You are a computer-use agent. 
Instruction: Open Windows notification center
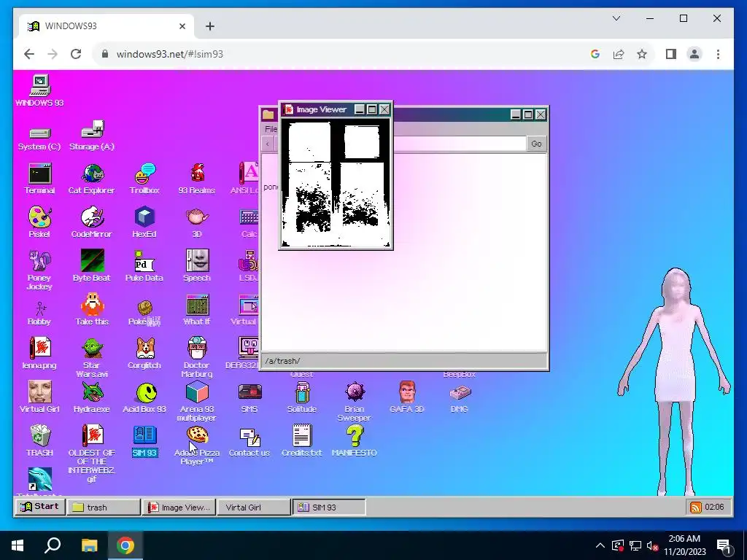723,545
